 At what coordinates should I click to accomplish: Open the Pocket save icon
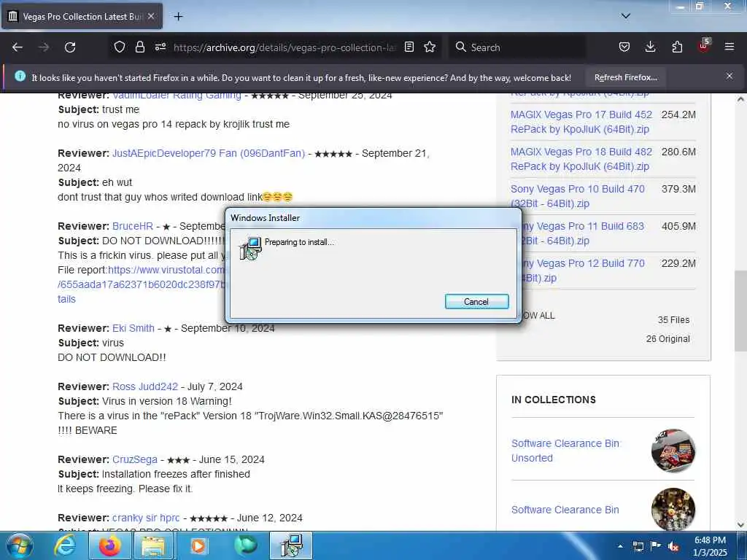click(x=624, y=47)
